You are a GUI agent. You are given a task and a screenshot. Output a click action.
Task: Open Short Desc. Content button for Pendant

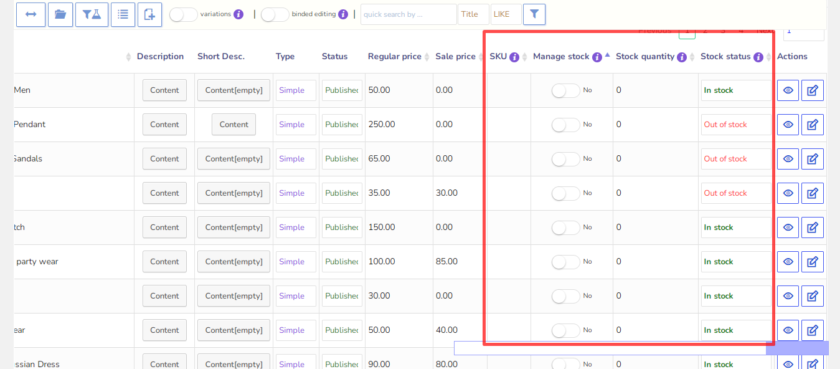[x=234, y=125]
